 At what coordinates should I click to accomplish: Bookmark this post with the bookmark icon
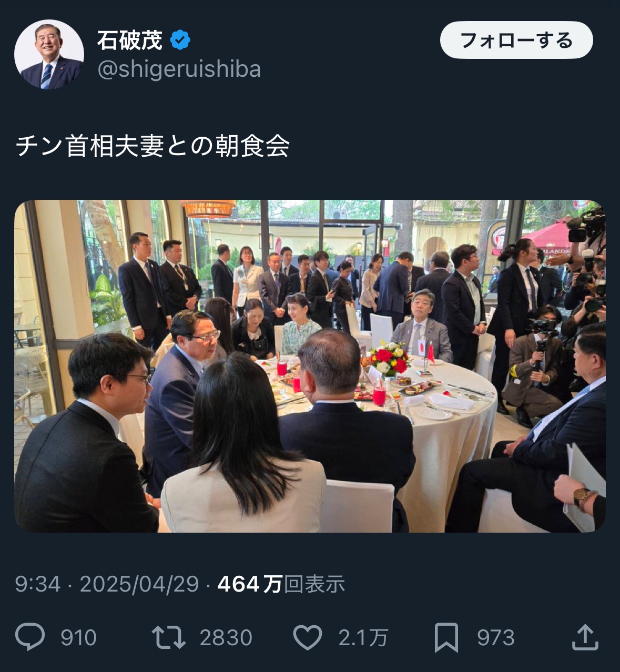point(446,637)
